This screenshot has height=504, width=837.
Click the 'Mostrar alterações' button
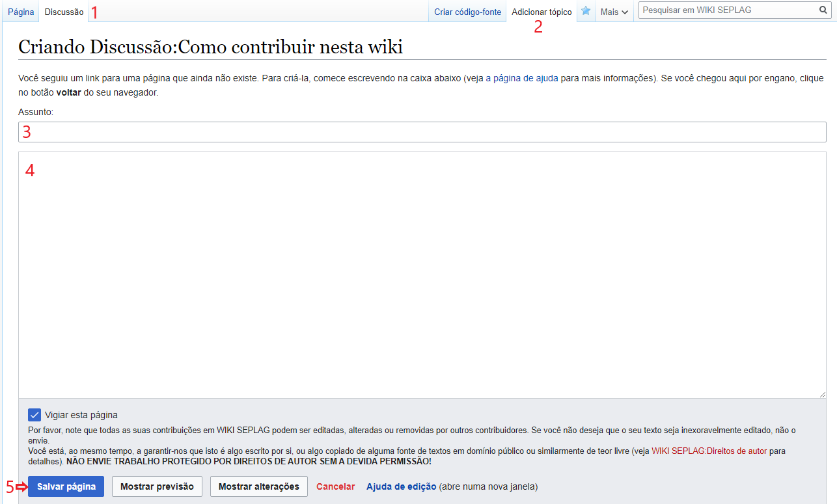[x=258, y=486]
